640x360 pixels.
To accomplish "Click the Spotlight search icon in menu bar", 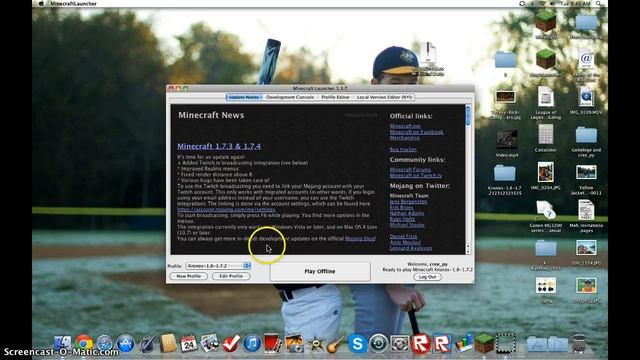I will (x=598, y=4).
